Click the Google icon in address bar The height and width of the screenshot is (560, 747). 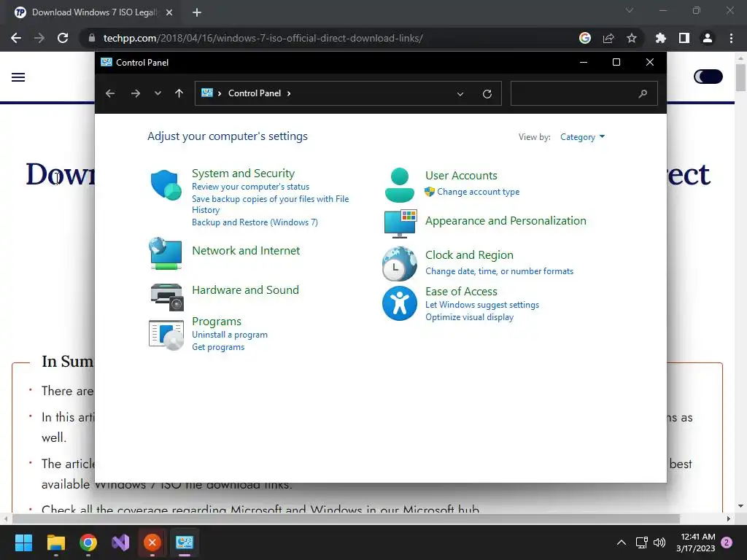click(x=585, y=38)
